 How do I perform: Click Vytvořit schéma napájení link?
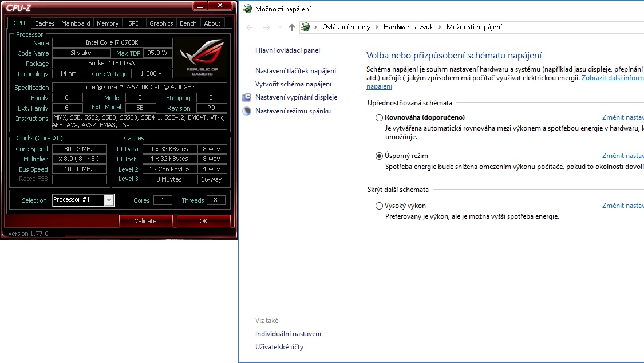click(x=293, y=84)
